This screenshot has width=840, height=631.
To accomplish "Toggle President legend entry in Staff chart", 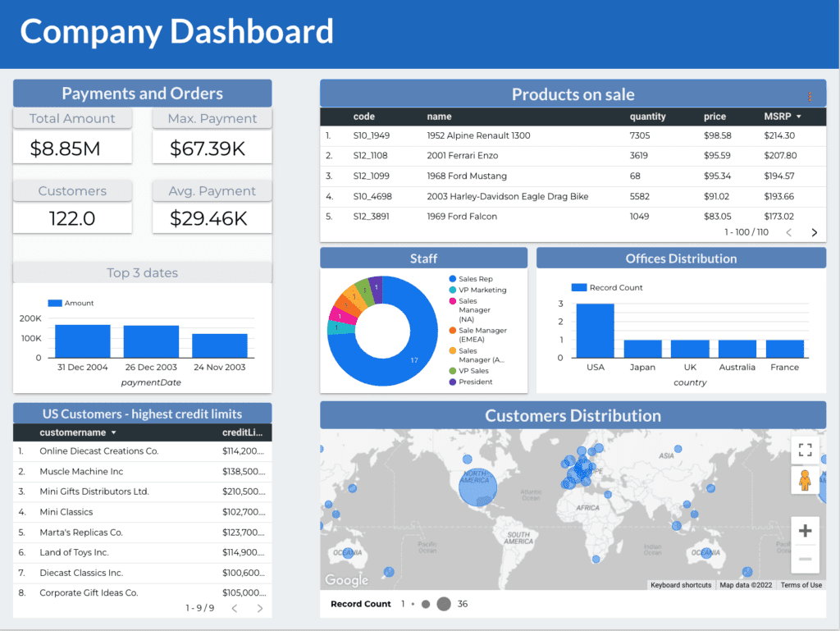I will (471, 382).
